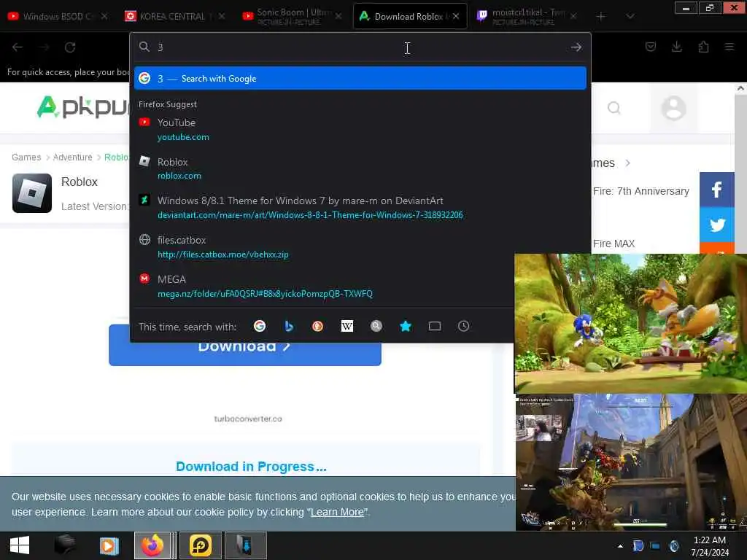The width and height of the screenshot is (747, 560).
Task: Open the DeviantArt Windows 8/8.1 Theme suggestion
Action: coord(360,208)
